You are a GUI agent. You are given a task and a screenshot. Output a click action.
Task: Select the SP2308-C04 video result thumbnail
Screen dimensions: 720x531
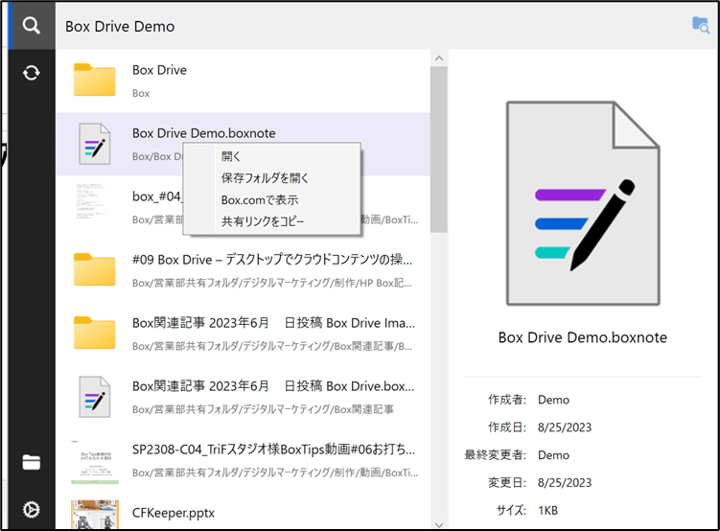coord(95,458)
